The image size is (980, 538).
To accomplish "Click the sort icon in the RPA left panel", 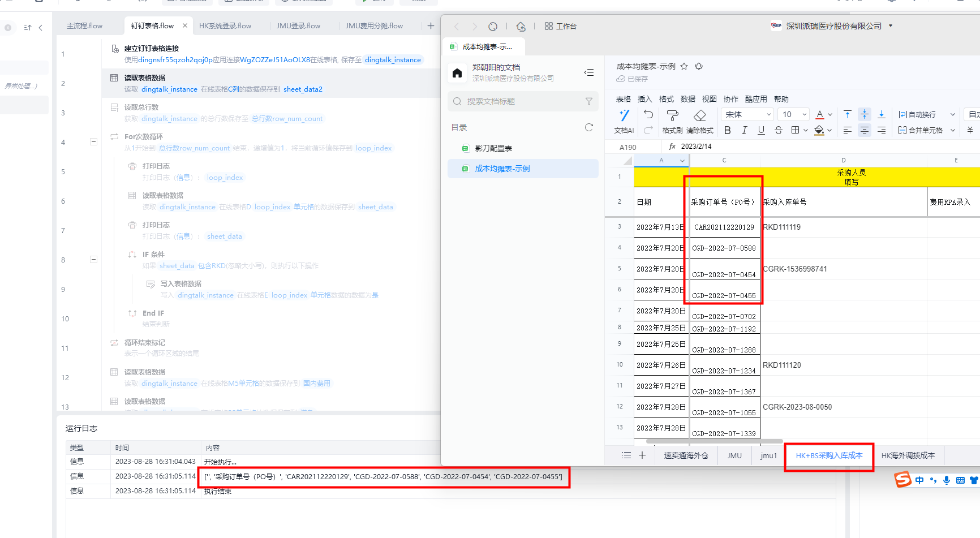I will [x=28, y=27].
